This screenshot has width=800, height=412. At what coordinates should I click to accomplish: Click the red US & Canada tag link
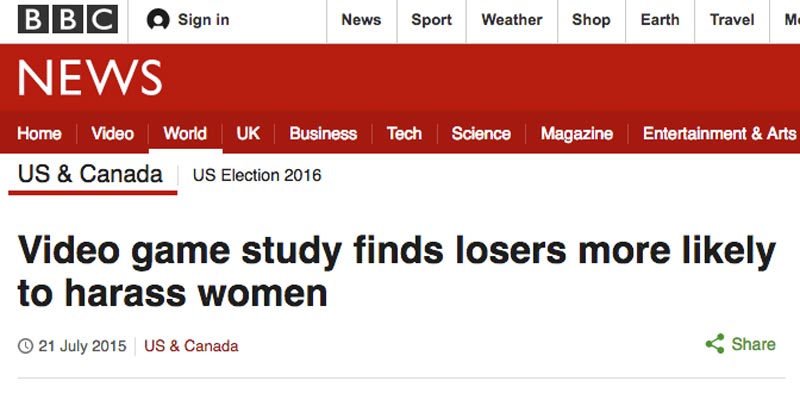click(191, 346)
